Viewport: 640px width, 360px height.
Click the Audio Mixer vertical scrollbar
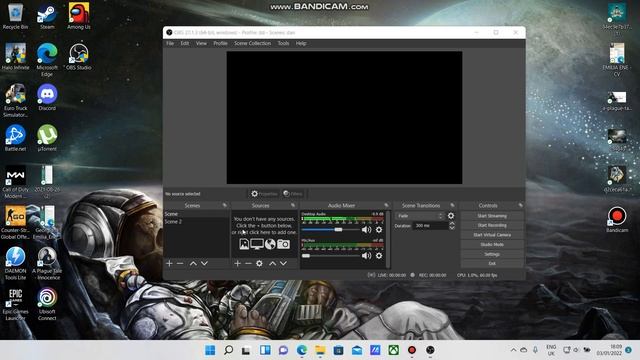(388, 239)
